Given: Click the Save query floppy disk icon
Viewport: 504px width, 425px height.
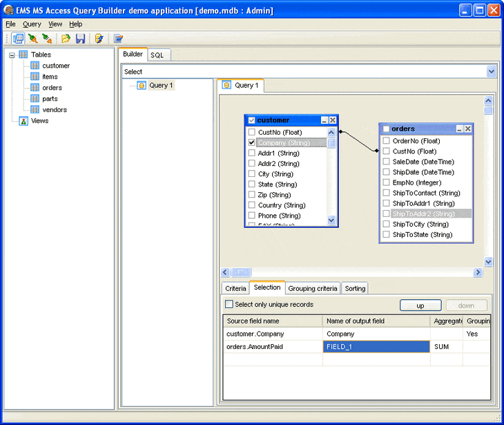Looking at the screenshot, I should tap(80, 39).
